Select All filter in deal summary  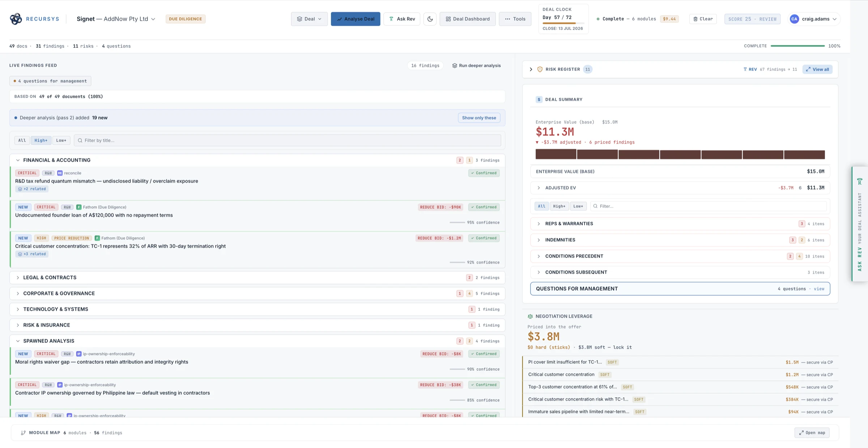pos(541,206)
